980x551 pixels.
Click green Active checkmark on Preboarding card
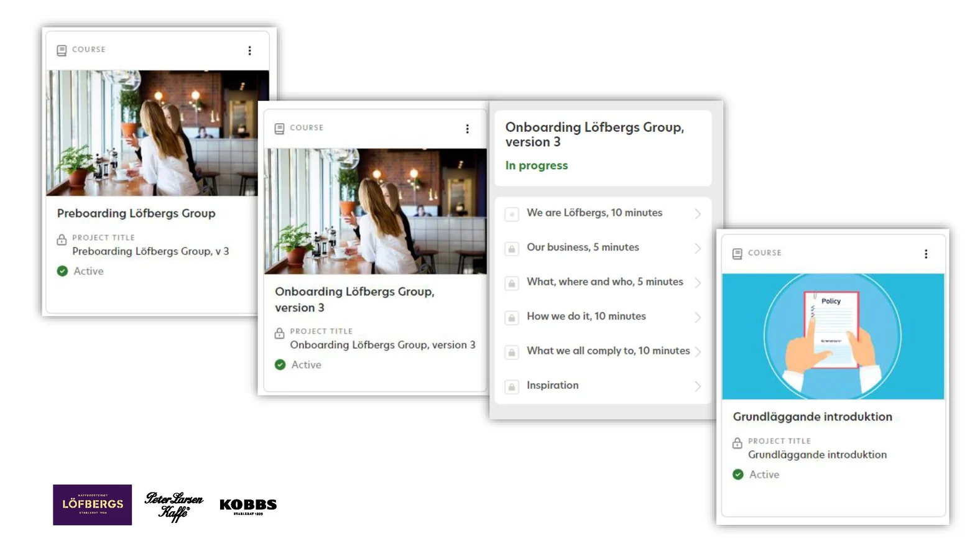coord(62,271)
